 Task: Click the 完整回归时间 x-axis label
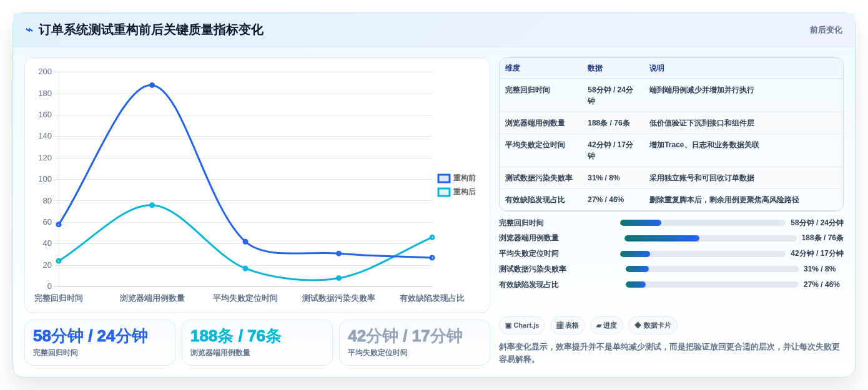59,298
